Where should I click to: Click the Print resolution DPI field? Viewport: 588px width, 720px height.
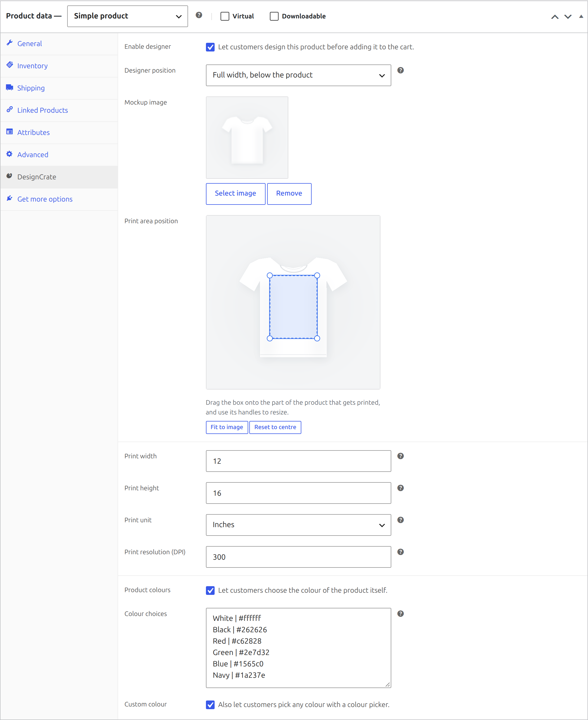(x=298, y=557)
